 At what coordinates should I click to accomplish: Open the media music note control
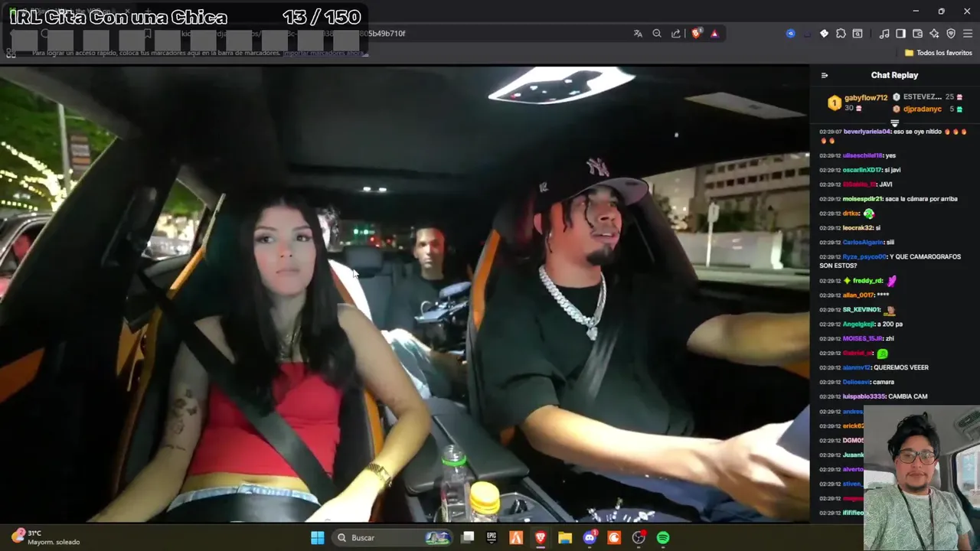(884, 34)
